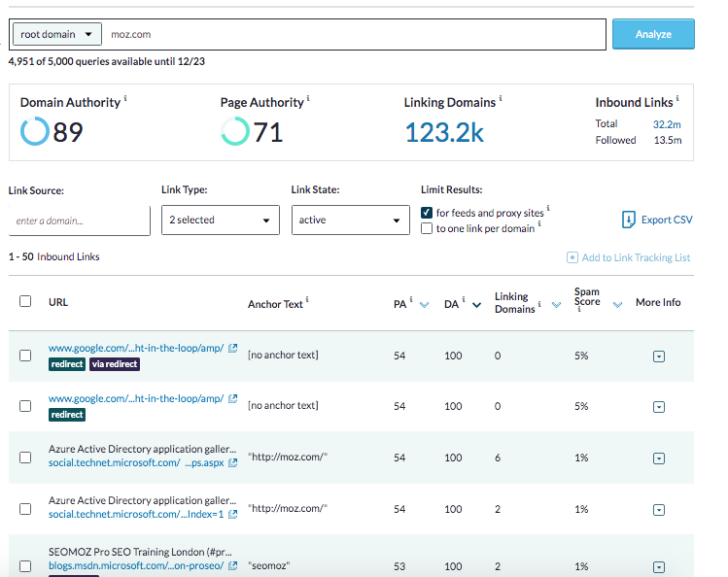
Task: Click the Domain Authority 89 progress ring
Action: (35, 131)
